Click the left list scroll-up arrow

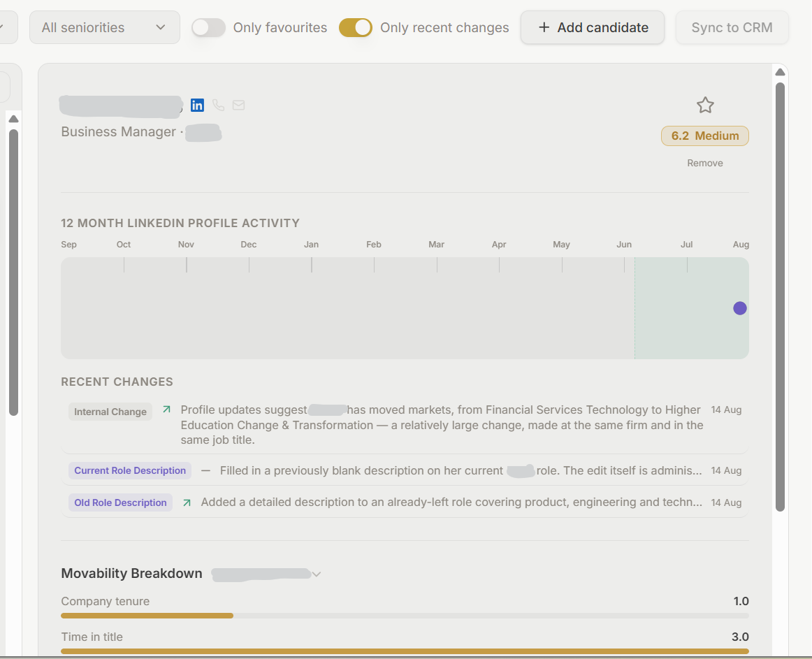[x=14, y=119]
